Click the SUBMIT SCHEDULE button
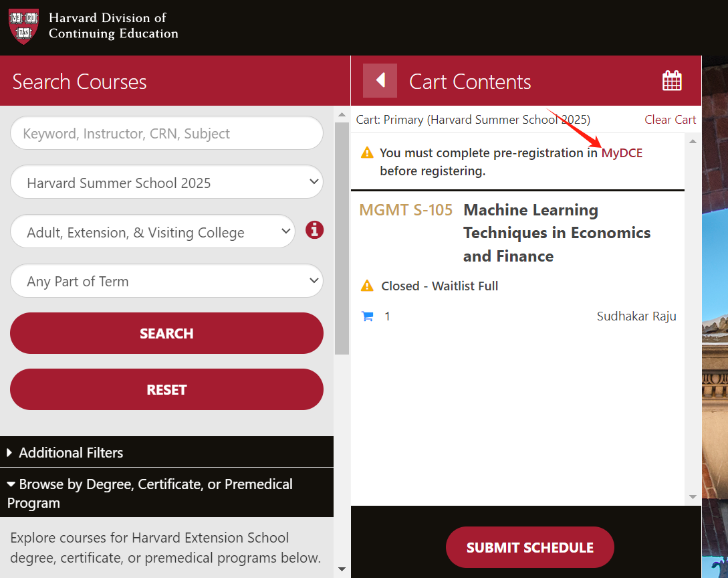728x578 pixels. 529,547
